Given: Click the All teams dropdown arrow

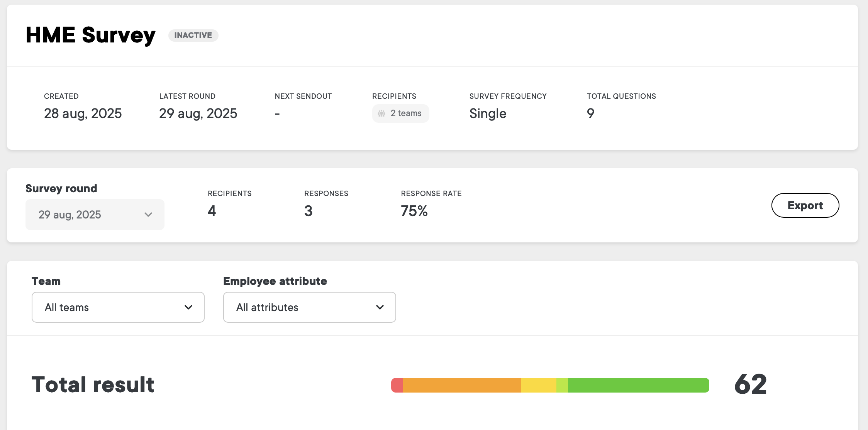Looking at the screenshot, I should [188, 307].
